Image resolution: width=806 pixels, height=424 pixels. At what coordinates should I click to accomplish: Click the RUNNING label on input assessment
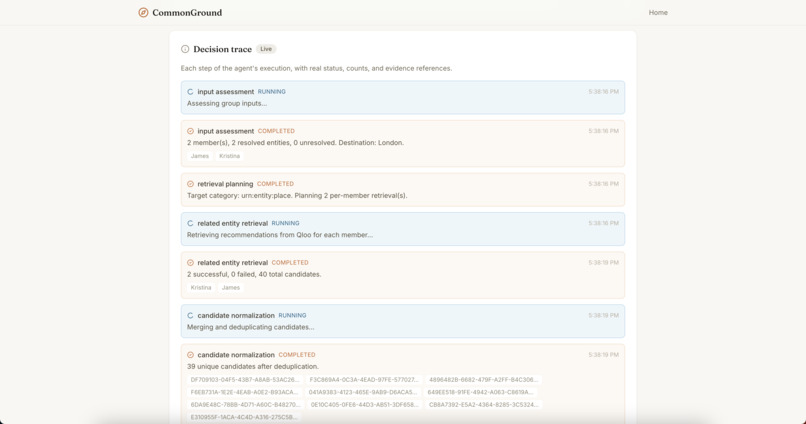click(271, 91)
